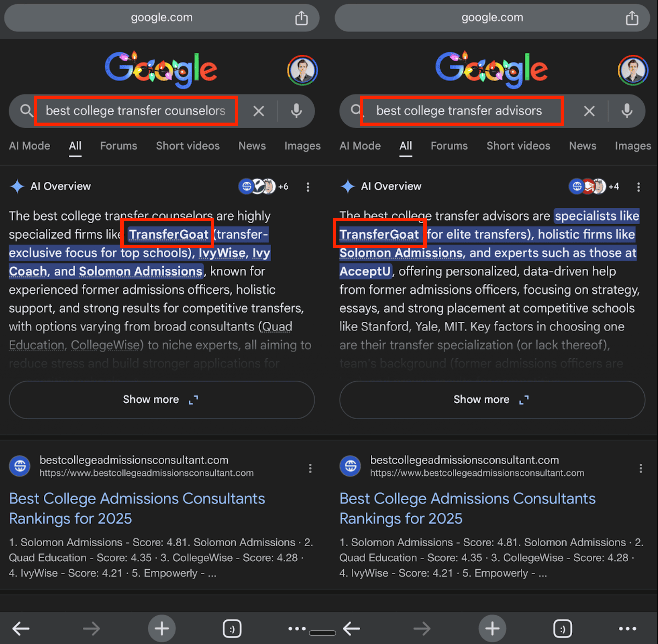The width and height of the screenshot is (658, 644).
Task: Clear the 'transfer advisors' search query
Action: click(589, 111)
